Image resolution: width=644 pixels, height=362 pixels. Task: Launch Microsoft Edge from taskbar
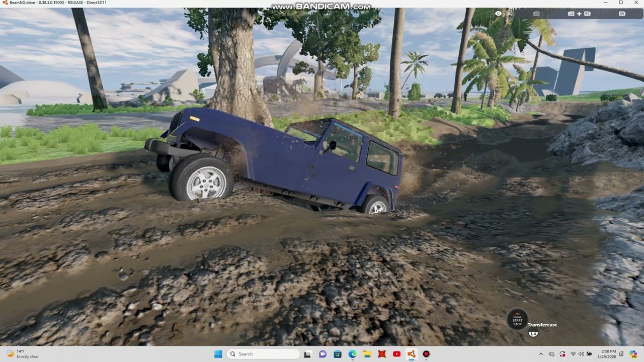click(352, 354)
